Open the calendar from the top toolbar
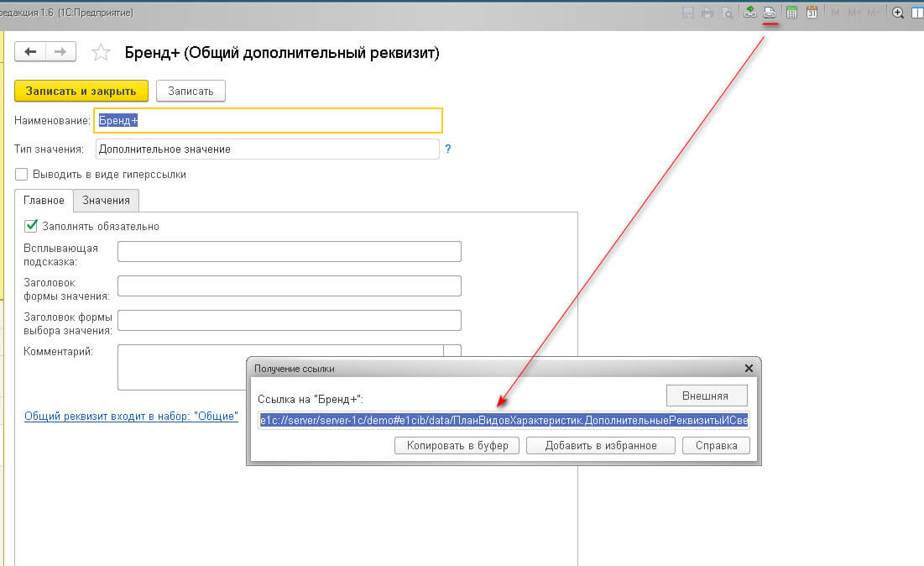This screenshot has width=924, height=566. click(x=812, y=13)
